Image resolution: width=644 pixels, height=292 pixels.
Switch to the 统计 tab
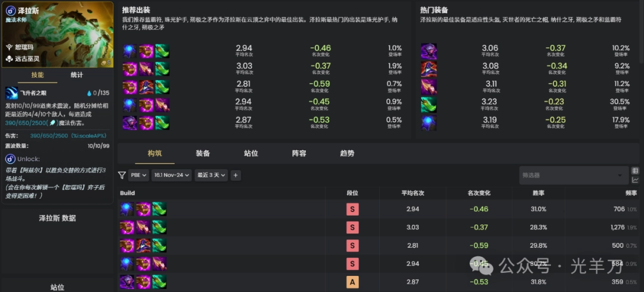coord(77,75)
